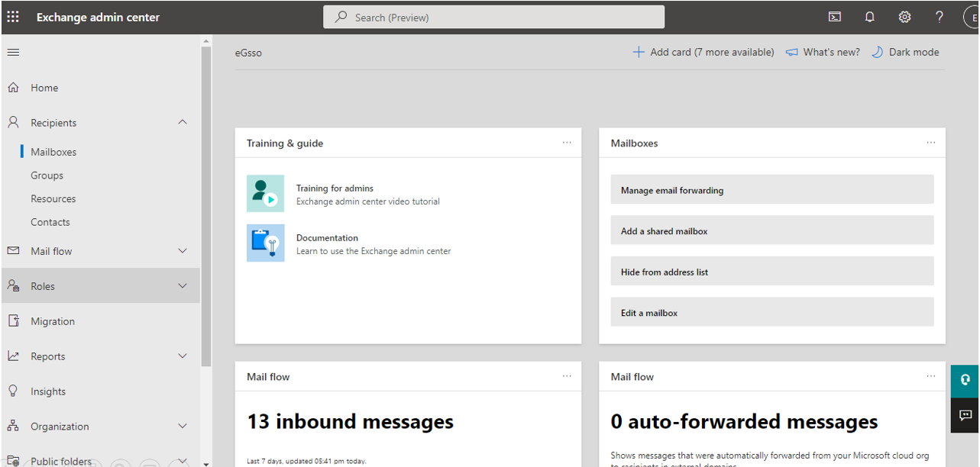
Task: Click the 13 inbound messages heading
Action: (350, 421)
